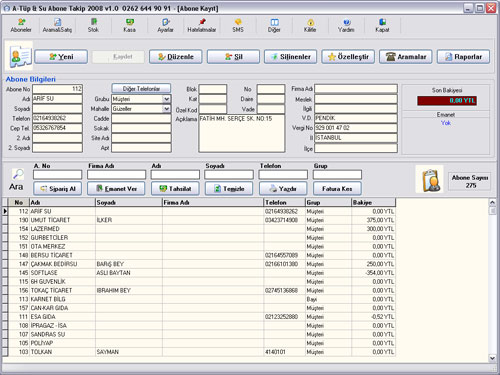Click the Cep Tel input field
The height and width of the screenshot is (375, 500).
click(57, 128)
